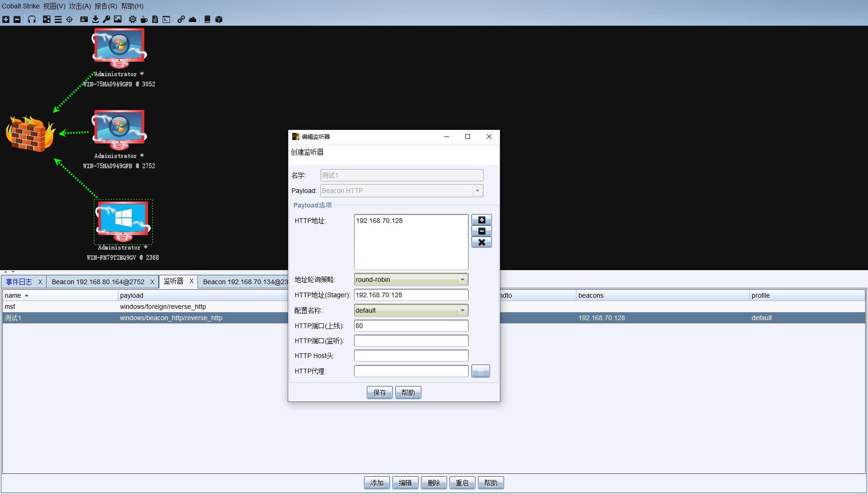This screenshot has width=868, height=494.
Task: Open the 地址轮询策略 round-robin dropdown
Action: point(462,279)
